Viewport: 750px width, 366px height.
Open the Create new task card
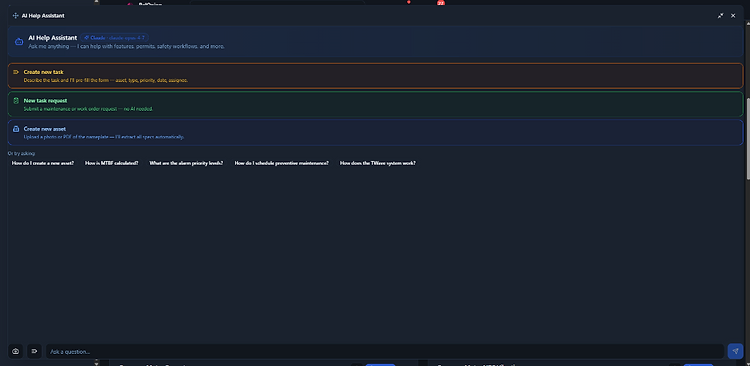[375, 76]
